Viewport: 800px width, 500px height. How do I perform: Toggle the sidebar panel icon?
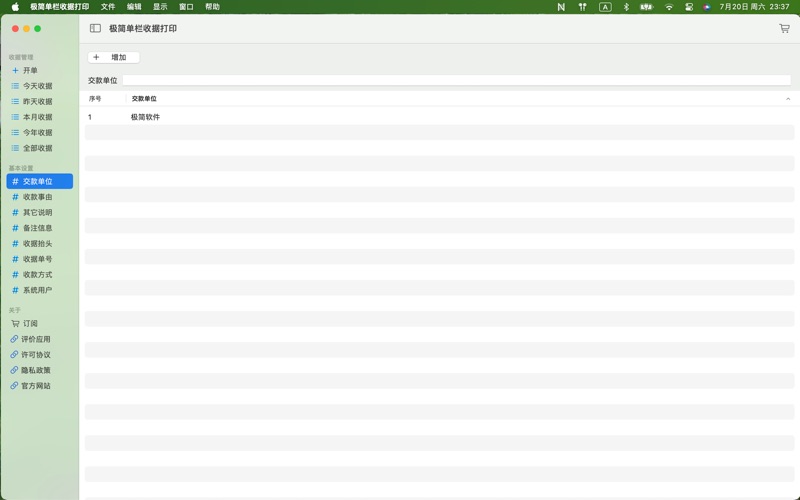95,29
